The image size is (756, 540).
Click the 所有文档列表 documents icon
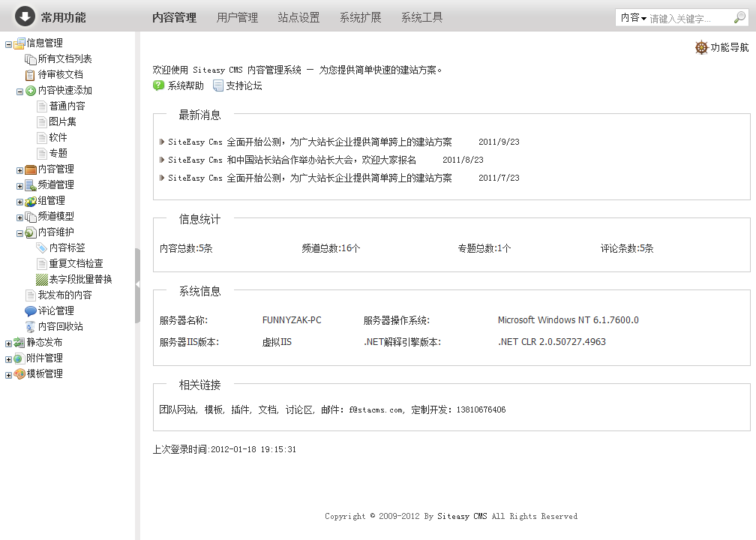30,59
